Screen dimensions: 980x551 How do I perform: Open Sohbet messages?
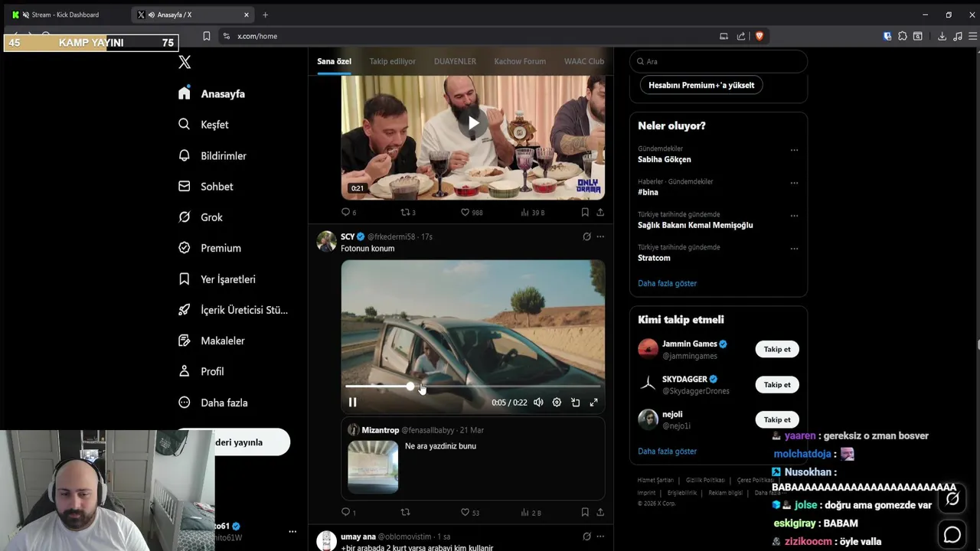click(x=205, y=186)
